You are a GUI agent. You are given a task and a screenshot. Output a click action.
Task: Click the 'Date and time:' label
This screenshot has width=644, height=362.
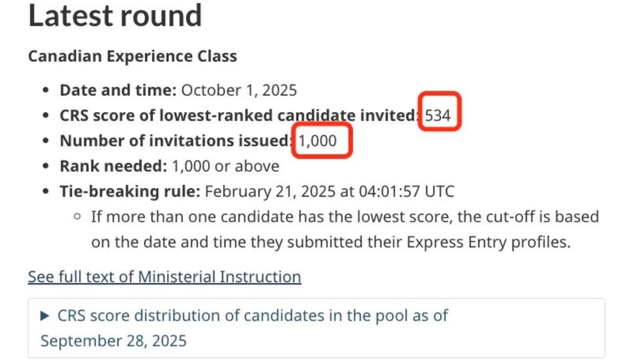coord(118,91)
